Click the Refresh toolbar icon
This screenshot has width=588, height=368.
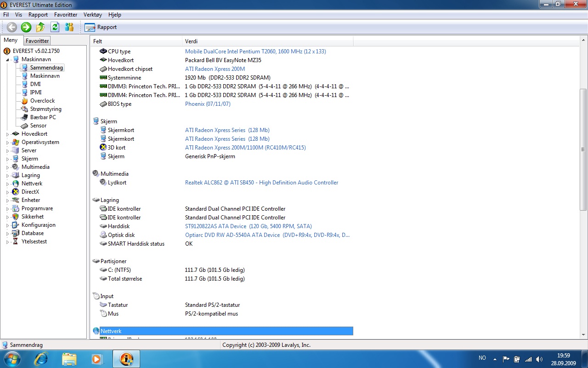tap(55, 27)
